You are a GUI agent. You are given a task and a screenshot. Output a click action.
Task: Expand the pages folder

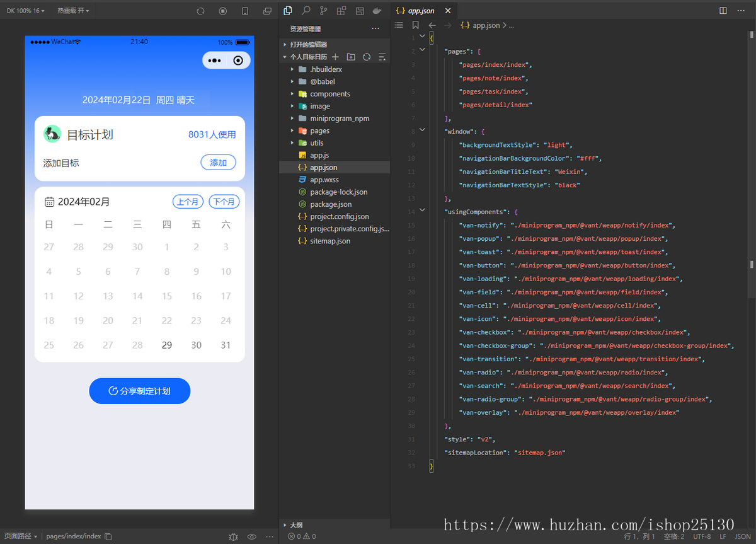pyautogui.click(x=335, y=130)
